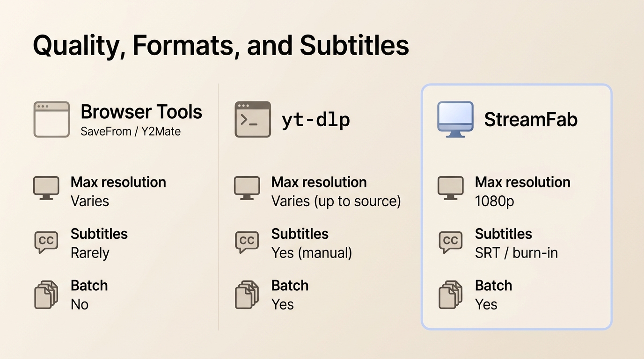This screenshot has width=644, height=359.
Task: Click the monitor icon next to Varies (up to source)
Action: coord(247,188)
